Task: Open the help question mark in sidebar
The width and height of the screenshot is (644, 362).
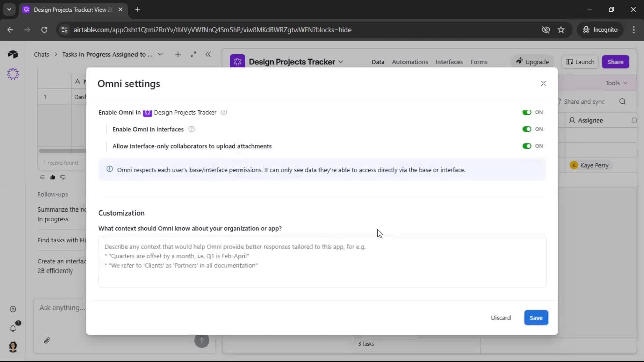Action: click(x=13, y=309)
